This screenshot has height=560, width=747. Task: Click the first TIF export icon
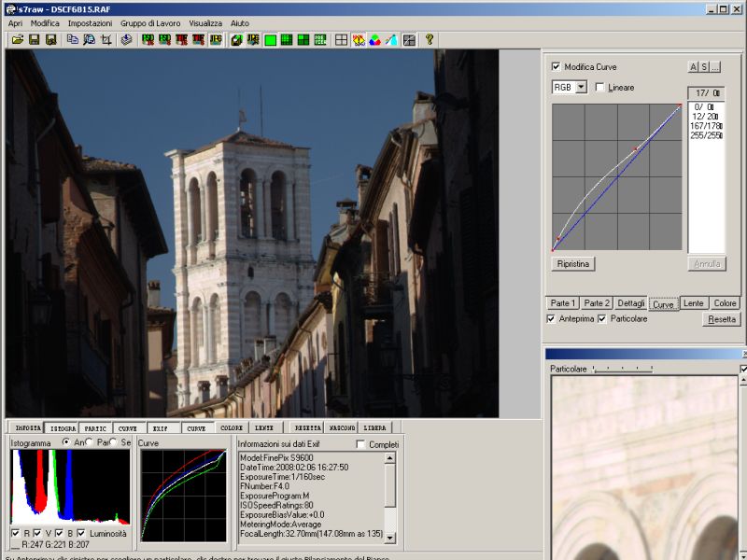click(x=181, y=40)
